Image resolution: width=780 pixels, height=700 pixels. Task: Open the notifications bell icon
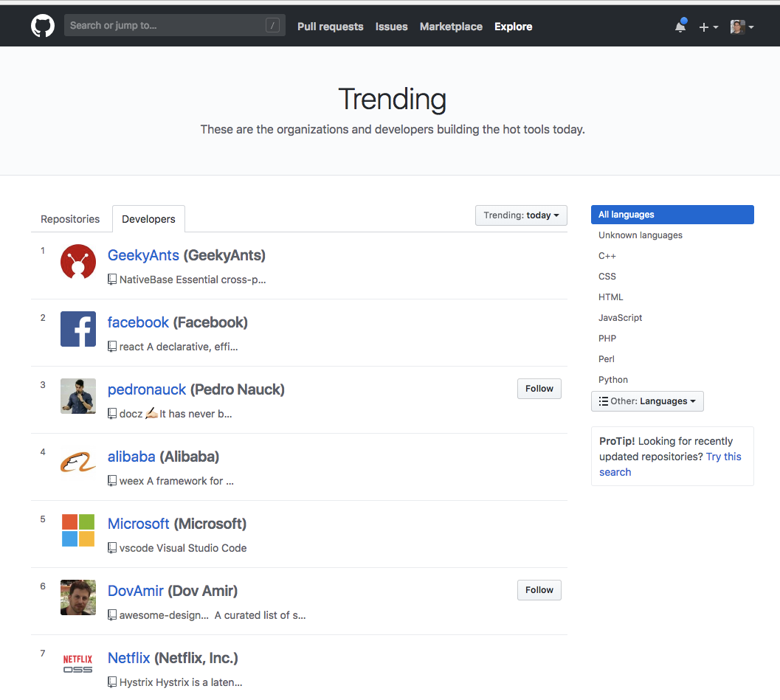coord(680,26)
